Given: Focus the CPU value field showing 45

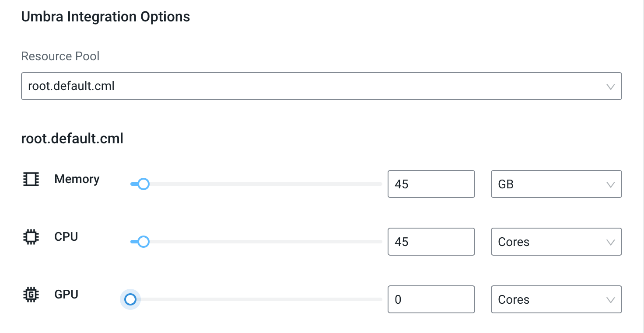Looking at the screenshot, I should click(431, 242).
